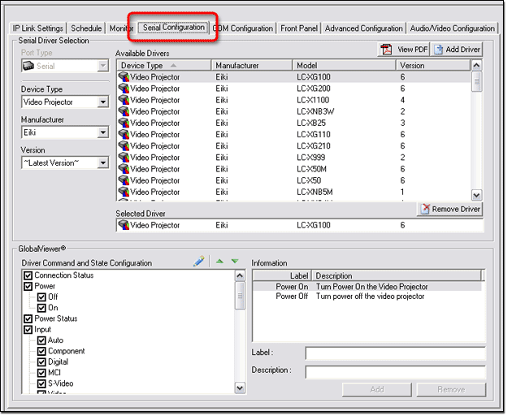The image size is (512, 420).
Task: Click the projector icon in the Selected Driver row
Action: [x=124, y=226]
